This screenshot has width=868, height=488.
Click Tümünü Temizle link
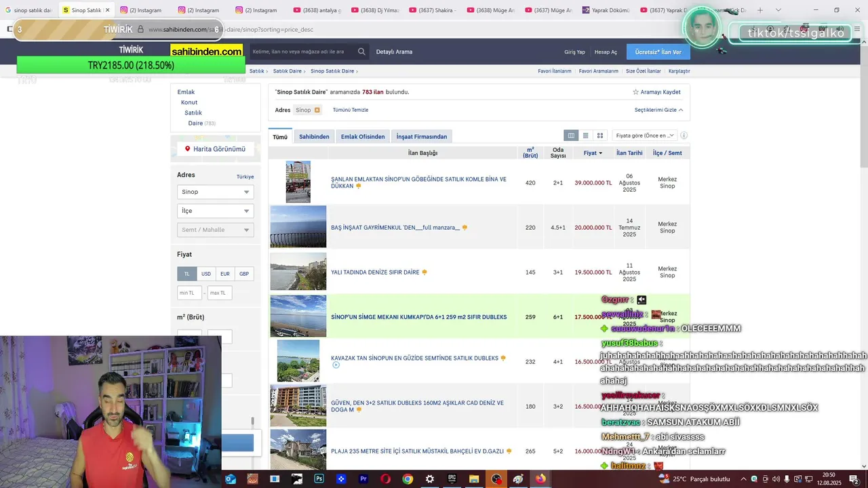tap(351, 110)
